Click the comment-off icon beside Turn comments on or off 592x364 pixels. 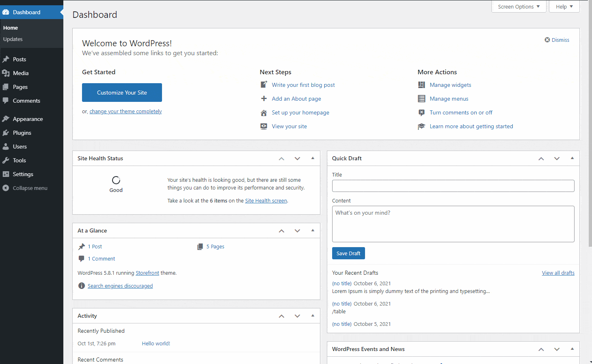coord(421,112)
